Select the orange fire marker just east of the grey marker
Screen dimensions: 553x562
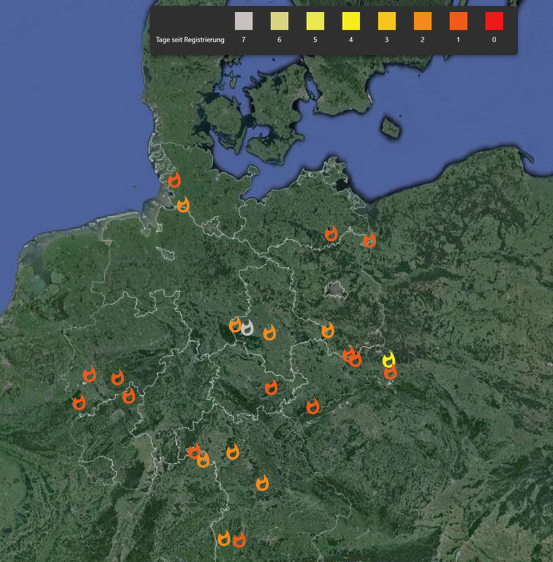point(270,332)
